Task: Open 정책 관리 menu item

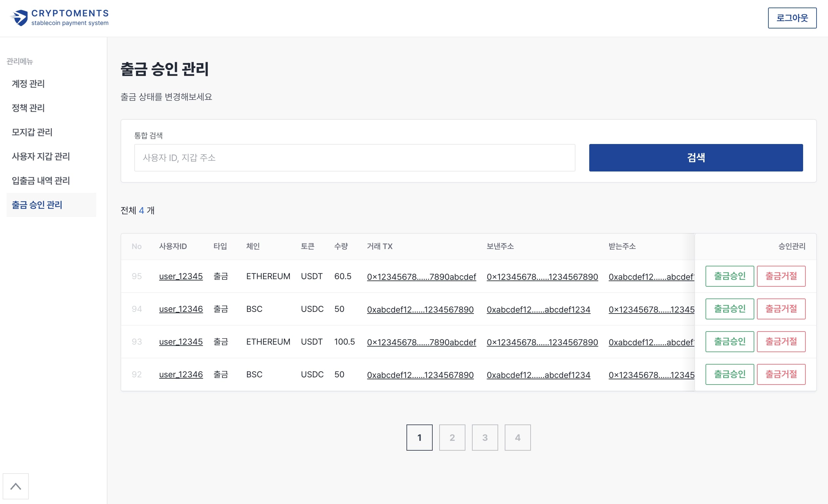Action: 28,108
